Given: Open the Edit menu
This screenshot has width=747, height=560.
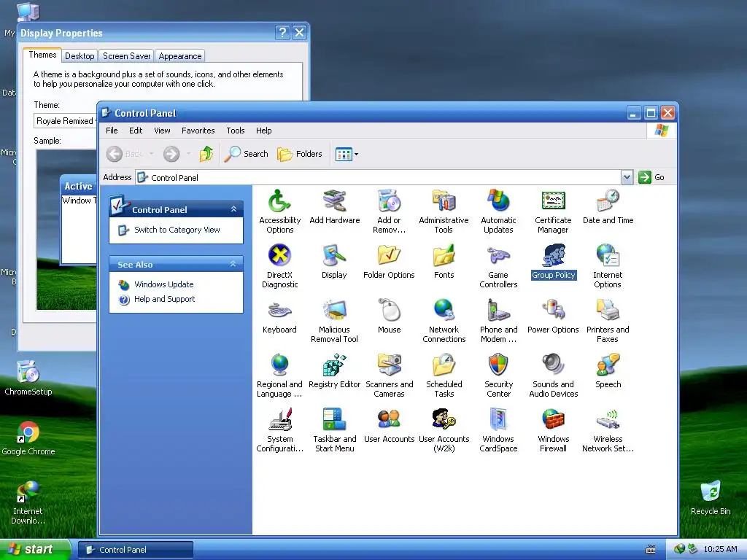Looking at the screenshot, I should tap(136, 131).
